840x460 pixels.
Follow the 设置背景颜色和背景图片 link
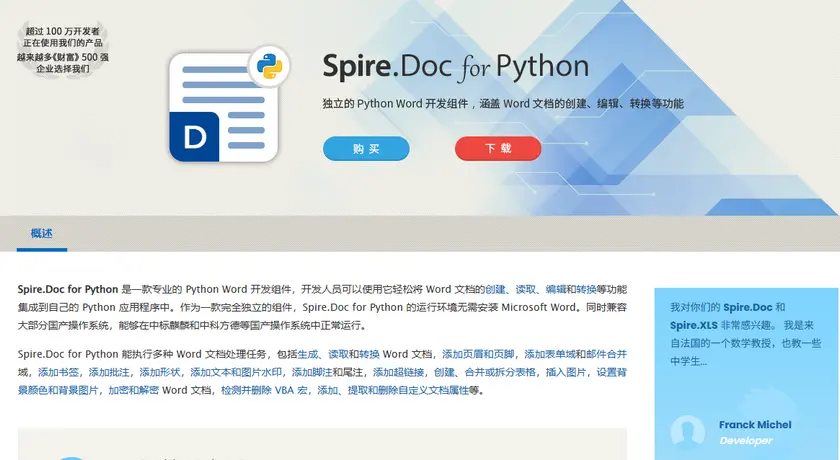pos(611,372)
